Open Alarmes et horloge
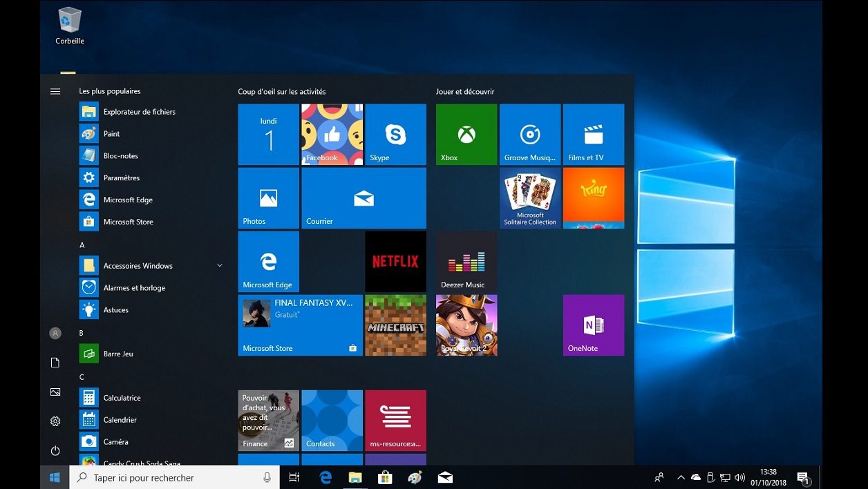Screen dimensions: 868x489 click(152, 288)
